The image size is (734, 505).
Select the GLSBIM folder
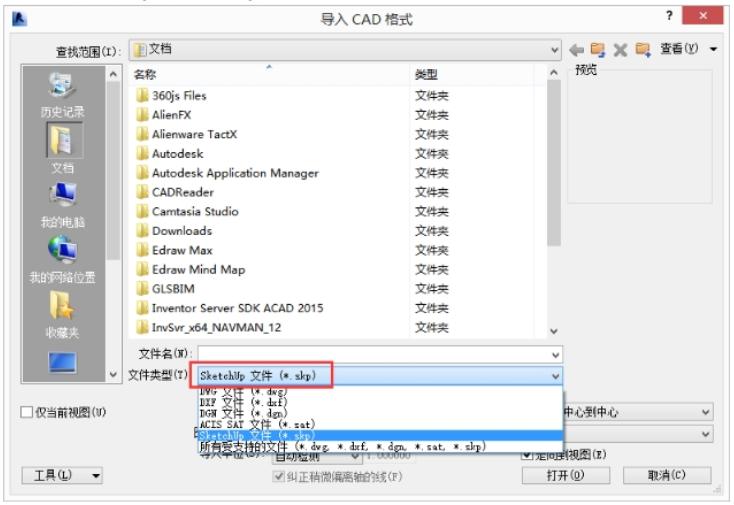point(165,289)
